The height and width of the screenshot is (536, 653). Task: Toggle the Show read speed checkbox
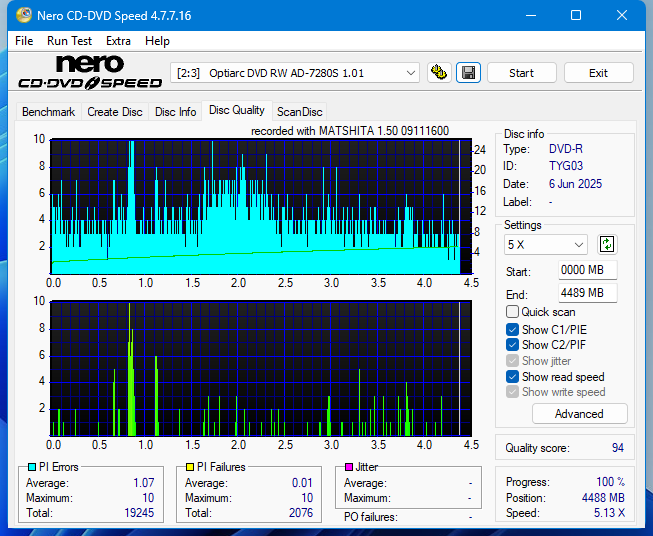pos(513,377)
